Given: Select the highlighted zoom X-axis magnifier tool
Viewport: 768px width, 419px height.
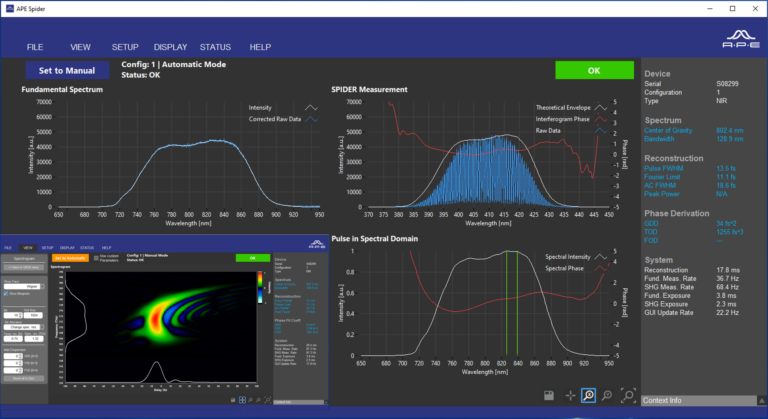Looking at the screenshot, I should coord(588,395).
